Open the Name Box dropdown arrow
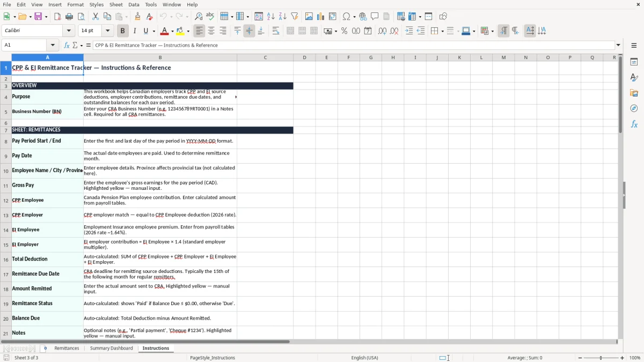 [x=53, y=45]
